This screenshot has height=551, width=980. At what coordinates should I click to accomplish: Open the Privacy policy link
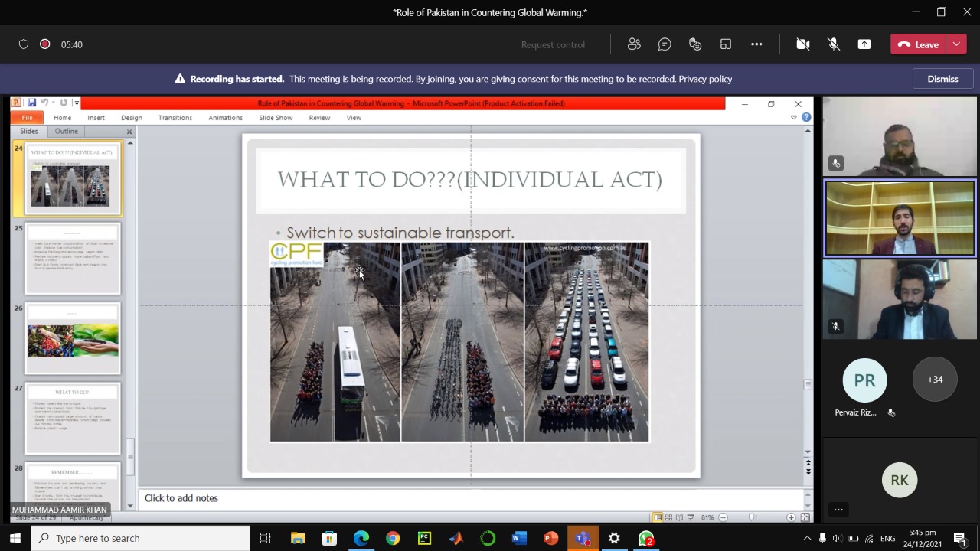click(705, 79)
